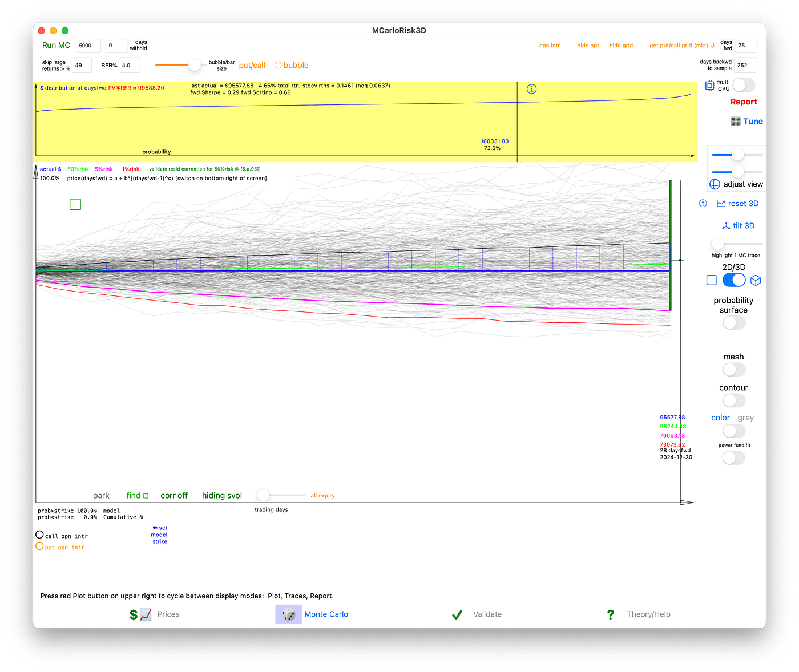Click the RFR% field showing 4.0
799x672 pixels.
tap(130, 66)
